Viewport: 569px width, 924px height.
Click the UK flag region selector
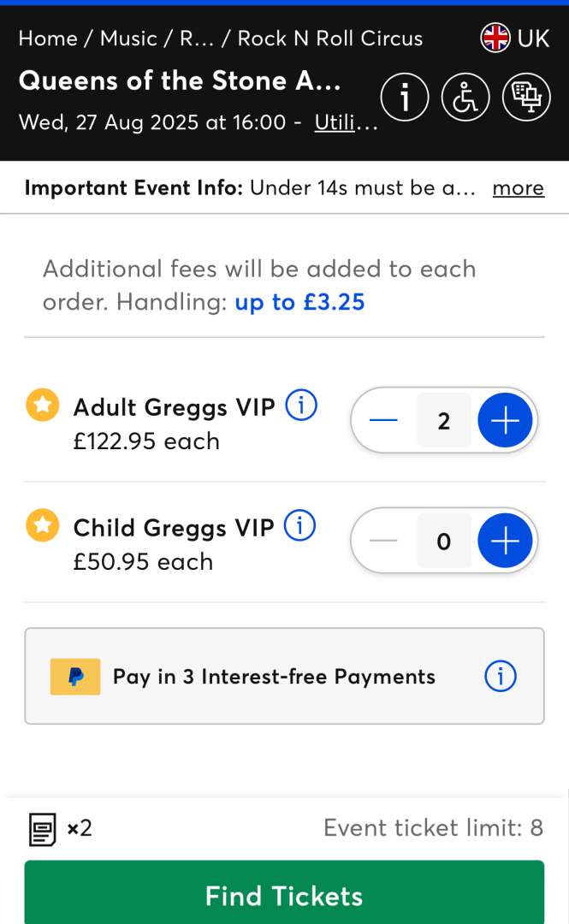click(515, 38)
